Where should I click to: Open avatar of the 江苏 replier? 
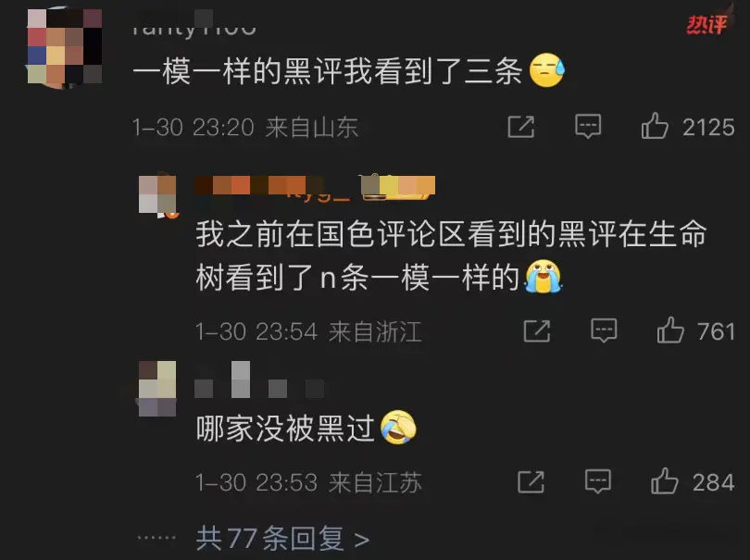157,389
